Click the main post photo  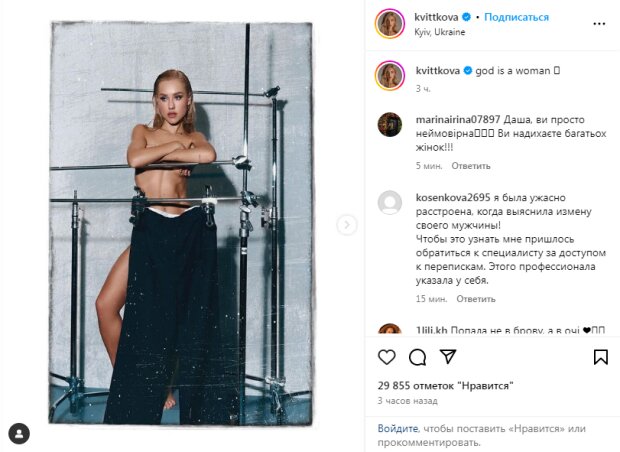point(182,225)
